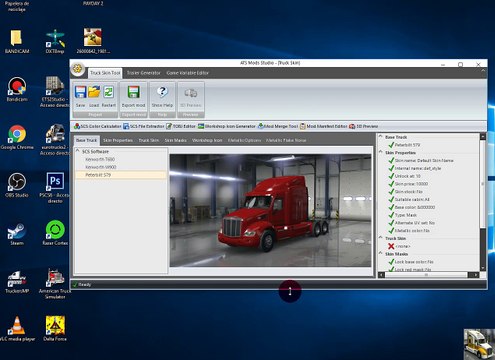
Task: Click 'Suitable cabin: All' entry
Action: coord(412,199)
